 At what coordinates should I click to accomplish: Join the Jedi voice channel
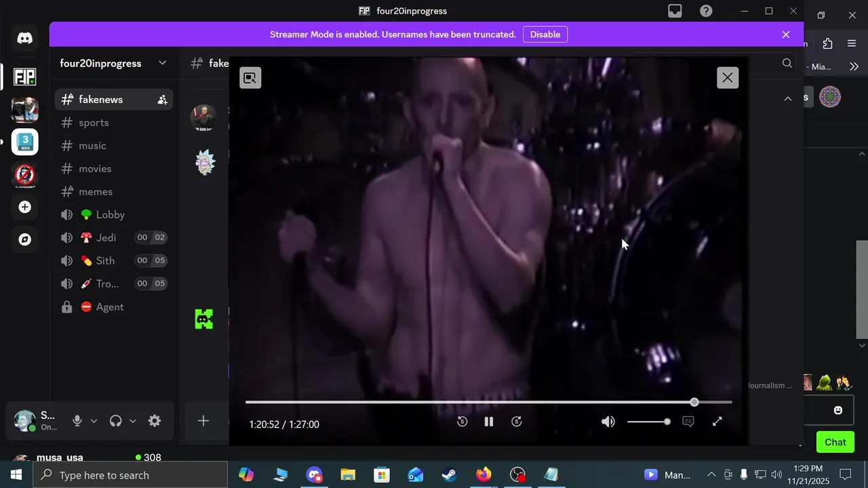tap(113, 238)
